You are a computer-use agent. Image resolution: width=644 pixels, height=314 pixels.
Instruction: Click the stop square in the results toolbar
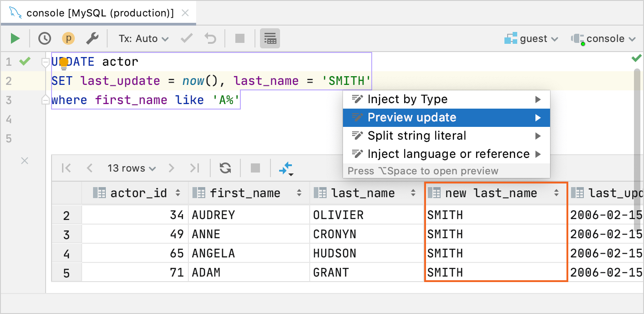pos(255,168)
